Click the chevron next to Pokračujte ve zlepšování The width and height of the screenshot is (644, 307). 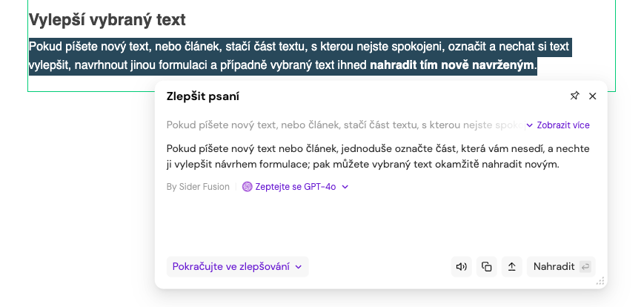point(299,267)
